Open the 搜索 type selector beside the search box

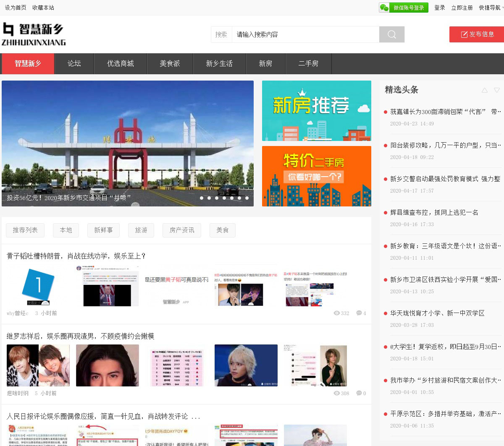click(221, 34)
